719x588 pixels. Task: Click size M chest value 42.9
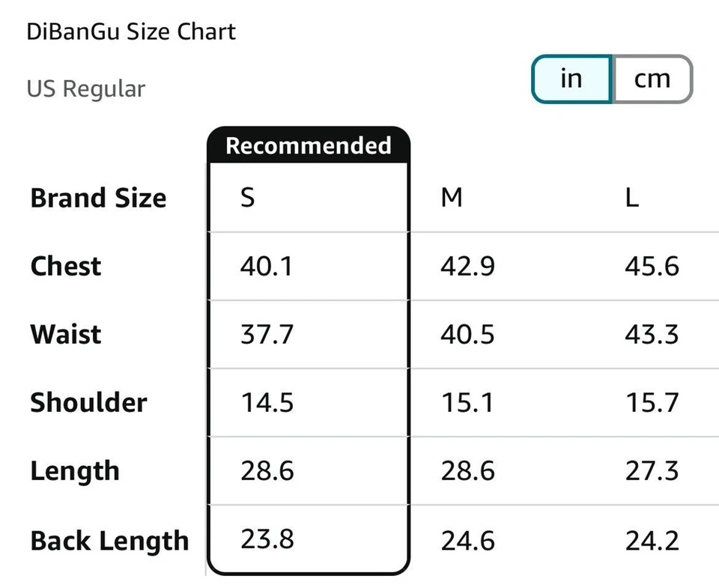point(467,266)
